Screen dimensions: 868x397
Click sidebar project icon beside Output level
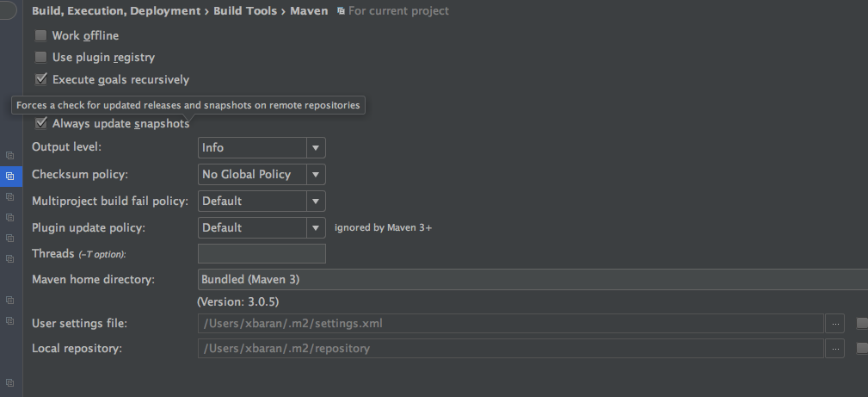point(10,155)
